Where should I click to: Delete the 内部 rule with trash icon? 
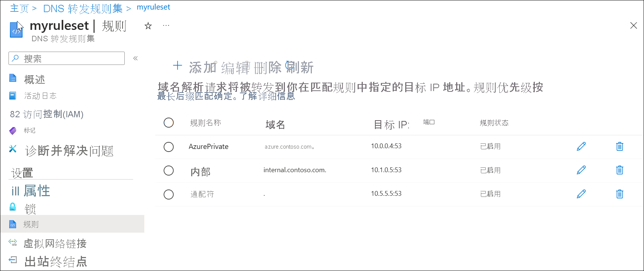coord(620,170)
